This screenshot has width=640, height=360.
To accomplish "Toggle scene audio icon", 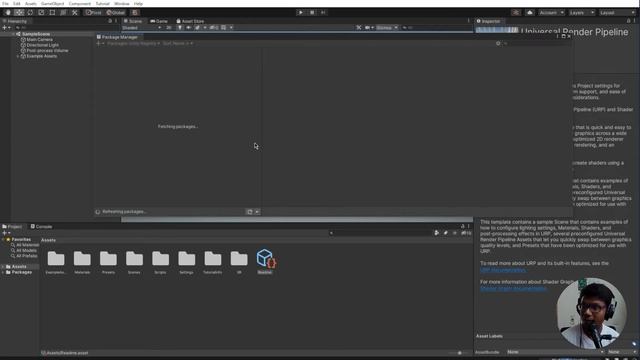I will [188, 28].
